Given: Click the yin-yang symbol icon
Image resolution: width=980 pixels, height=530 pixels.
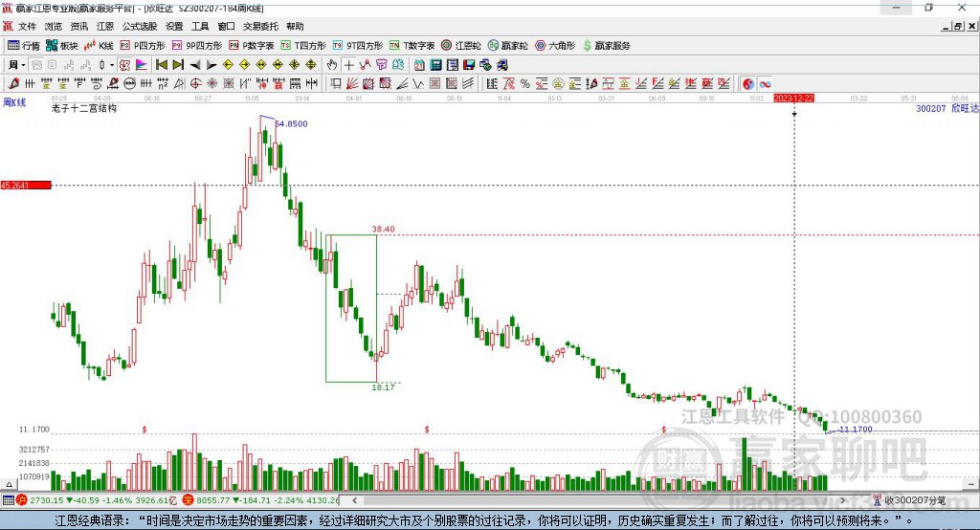Looking at the screenshot, I should pyautogui.click(x=748, y=84).
